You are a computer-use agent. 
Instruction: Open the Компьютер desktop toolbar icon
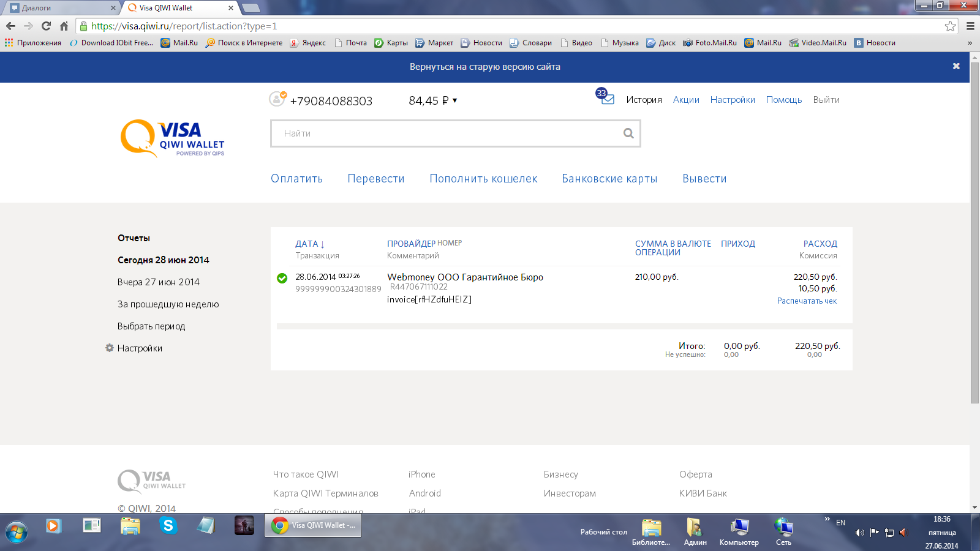(x=739, y=531)
